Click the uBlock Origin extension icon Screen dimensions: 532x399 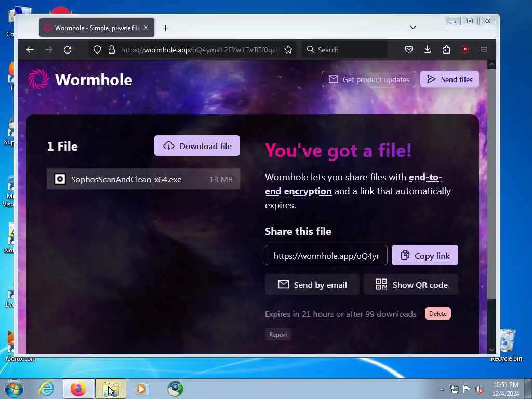[465, 49]
